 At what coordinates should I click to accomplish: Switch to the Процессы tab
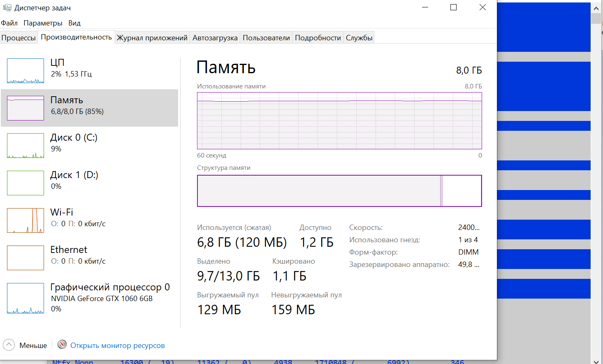(x=19, y=38)
